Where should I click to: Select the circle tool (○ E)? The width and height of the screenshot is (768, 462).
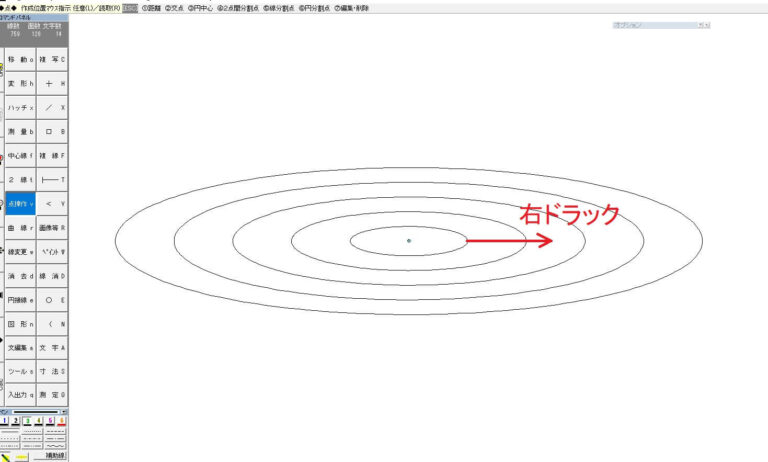52,300
